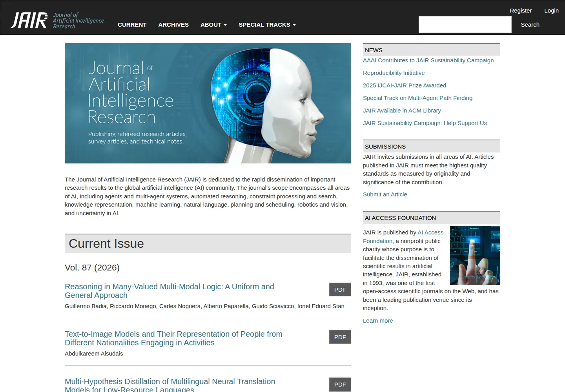Open JAIR Sustainability Campaign: Help Support Us

tap(425, 123)
